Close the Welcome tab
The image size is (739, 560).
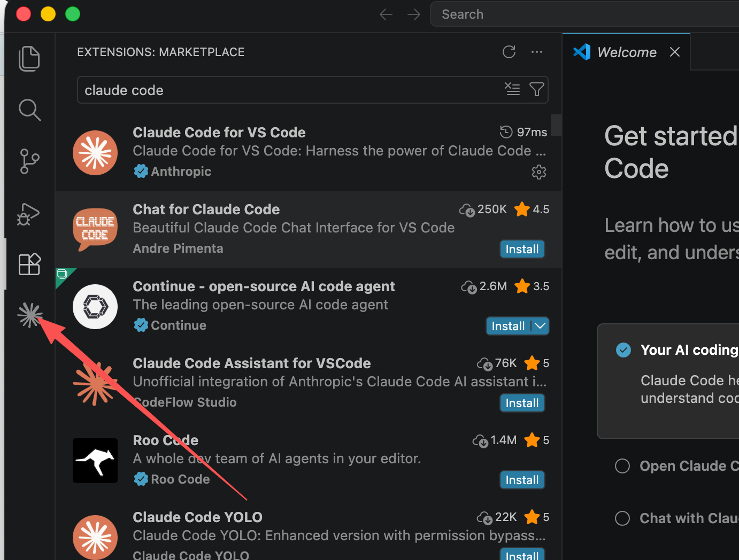click(x=675, y=52)
